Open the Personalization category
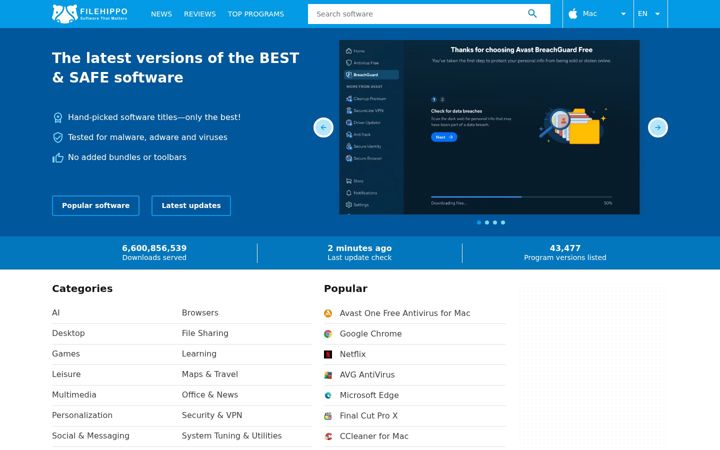The height and width of the screenshot is (450, 720). [82, 415]
